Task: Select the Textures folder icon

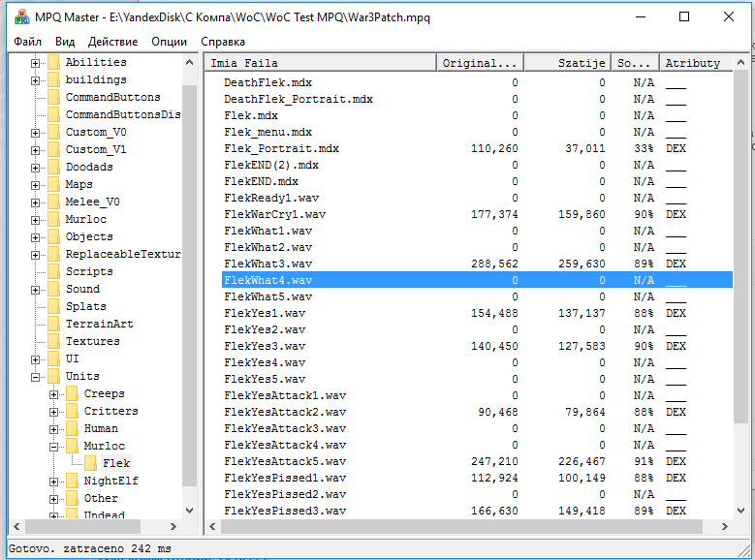Action: point(54,341)
